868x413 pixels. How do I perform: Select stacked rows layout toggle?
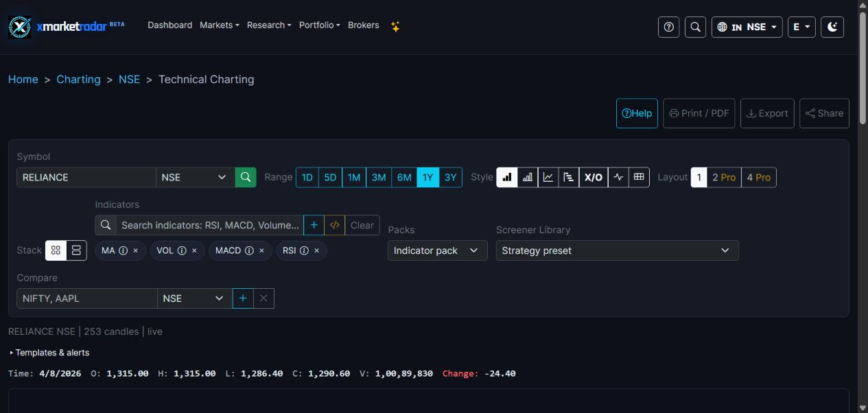(76, 250)
